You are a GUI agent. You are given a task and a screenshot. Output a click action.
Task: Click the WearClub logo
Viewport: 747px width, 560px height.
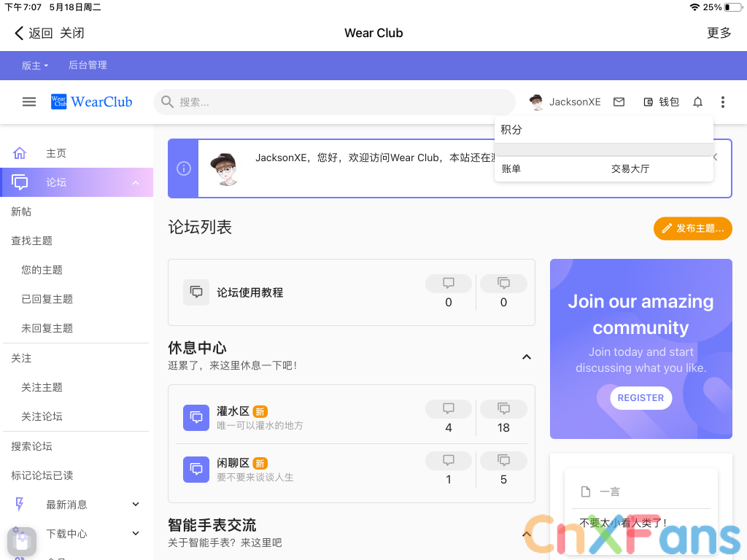click(92, 102)
